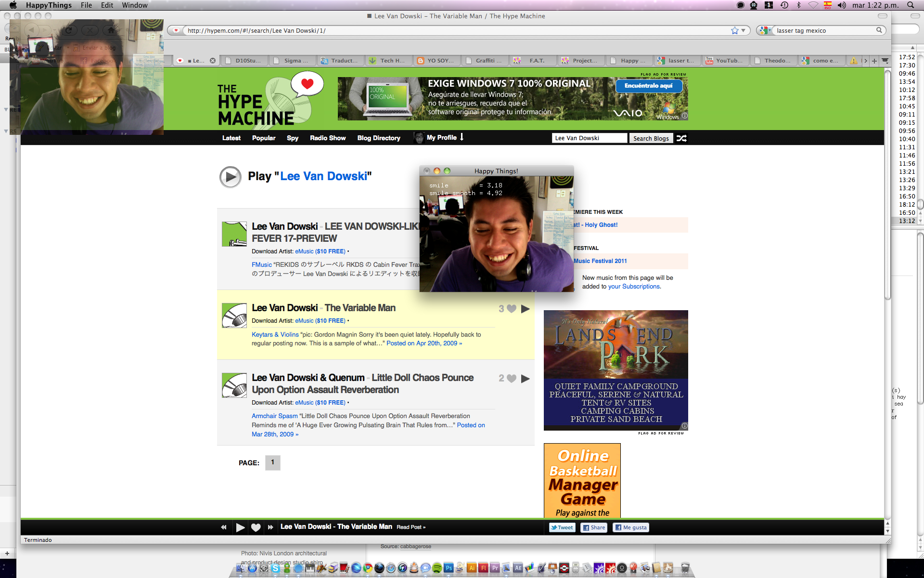Open HappyThings File menu
Viewport: 924px width, 578px height.
click(x=86, y=5)
